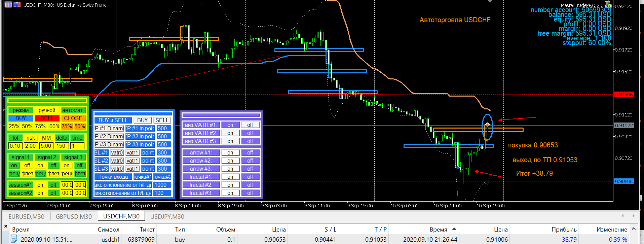The width and height of the screenshot is (644, 244).
Task: Turn signal 1 off
Action: 27,165
